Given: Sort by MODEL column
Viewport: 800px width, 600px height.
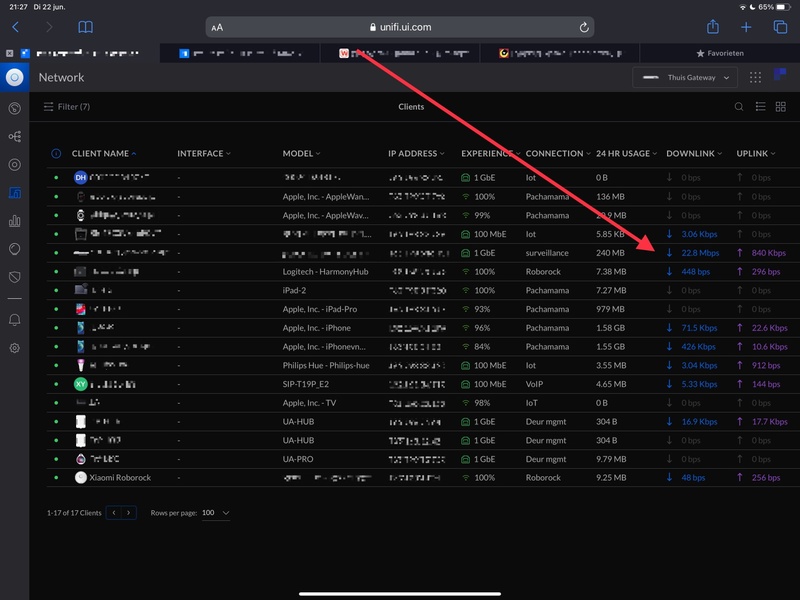Looking at the screenshot, I should click(302, 154).
